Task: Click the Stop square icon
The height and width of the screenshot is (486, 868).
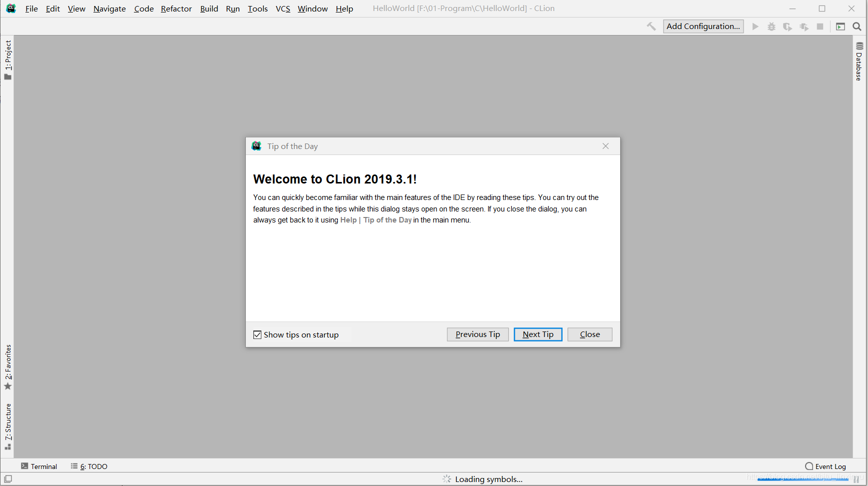Action: 820,26
